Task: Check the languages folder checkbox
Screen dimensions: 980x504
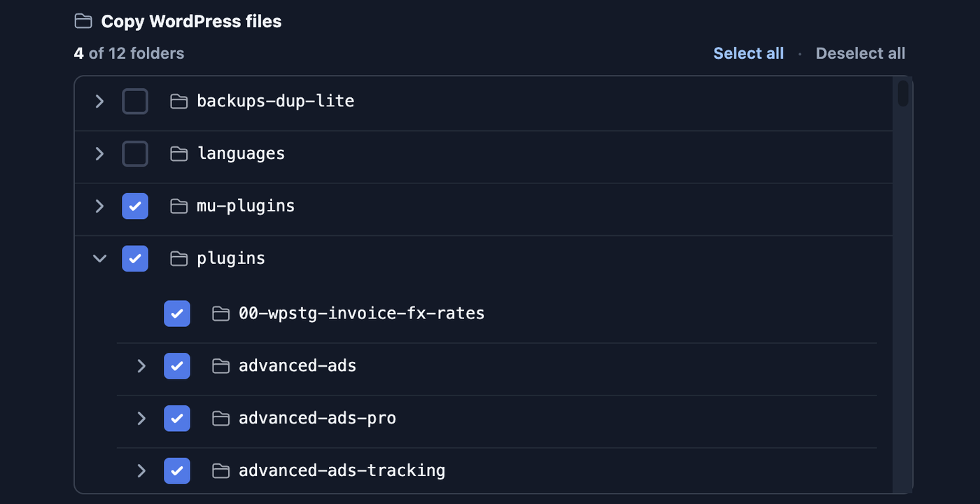Action: 135,154
